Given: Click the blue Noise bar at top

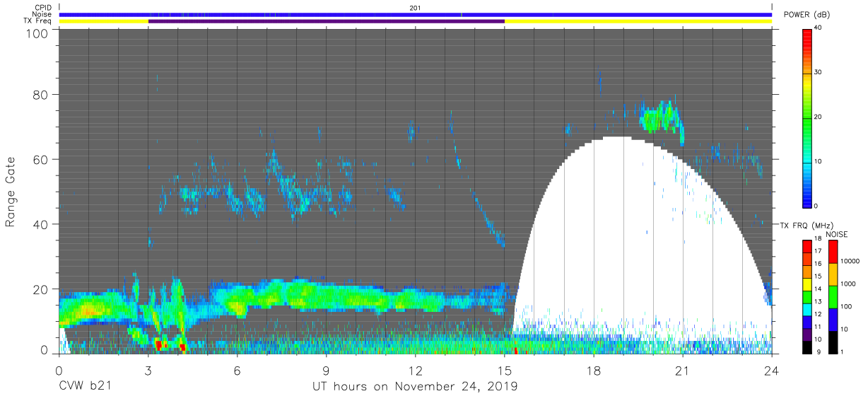Looking at the screenshot, I should coord(416,14).
